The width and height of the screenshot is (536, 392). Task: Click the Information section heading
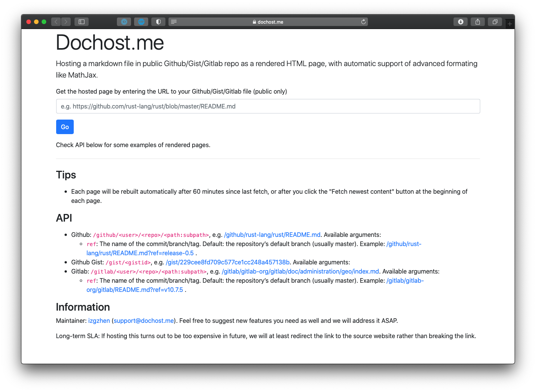[83, 307]
